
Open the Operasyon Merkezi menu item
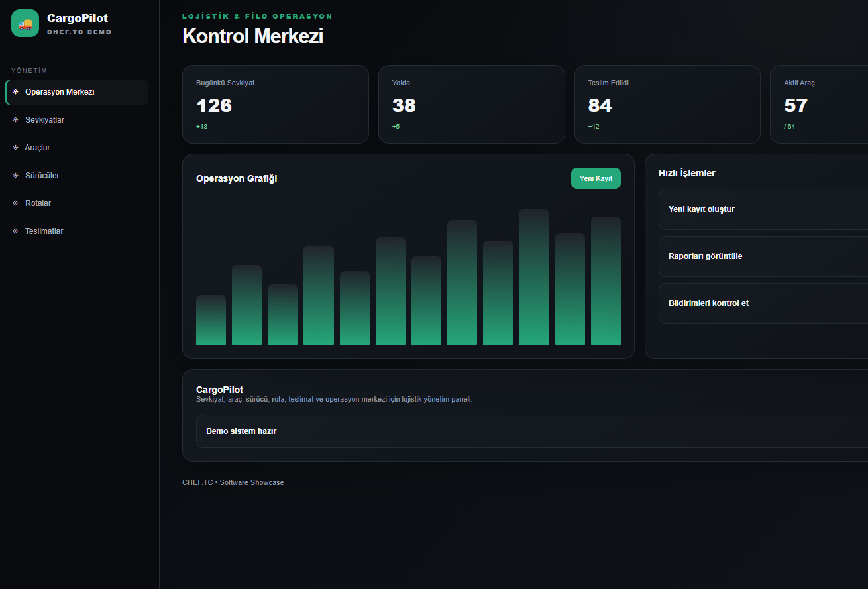76,92
